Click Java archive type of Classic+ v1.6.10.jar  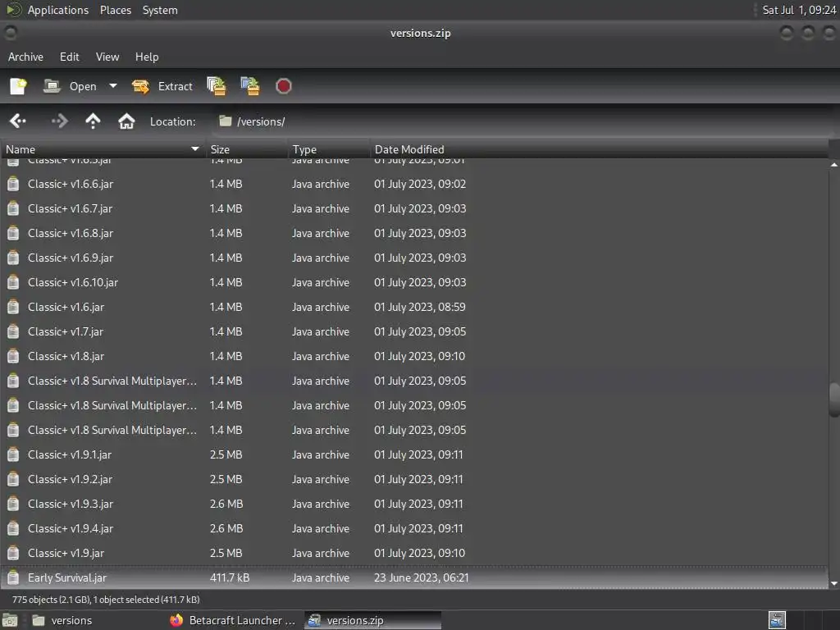[x=321, y=282]
